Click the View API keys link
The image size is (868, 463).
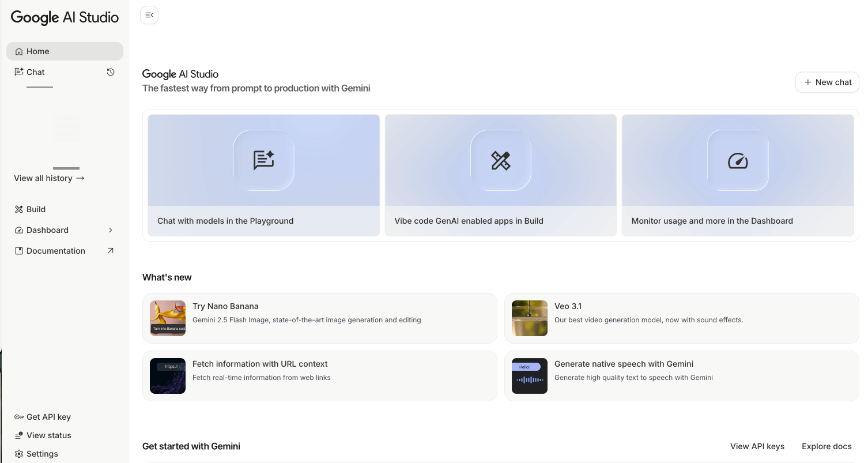tap(757, 446)
